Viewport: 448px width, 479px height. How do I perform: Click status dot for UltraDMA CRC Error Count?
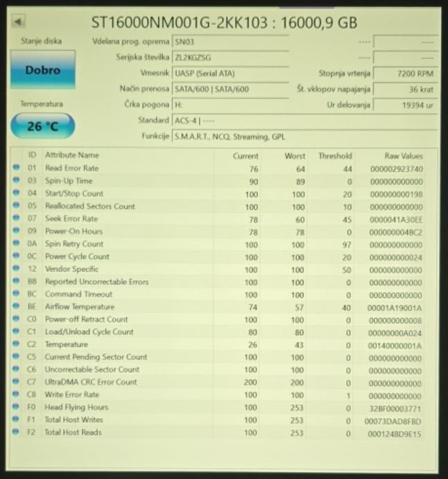[x=16, y=383]
